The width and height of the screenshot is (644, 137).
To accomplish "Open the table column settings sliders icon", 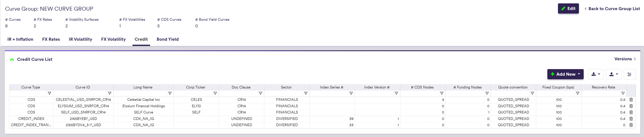I will [629, 74].
